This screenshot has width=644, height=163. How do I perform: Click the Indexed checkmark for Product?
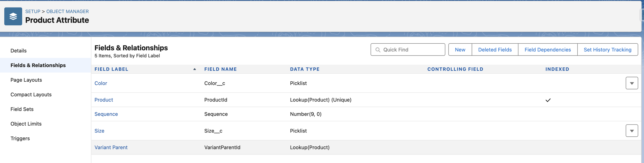pos(548,100)
